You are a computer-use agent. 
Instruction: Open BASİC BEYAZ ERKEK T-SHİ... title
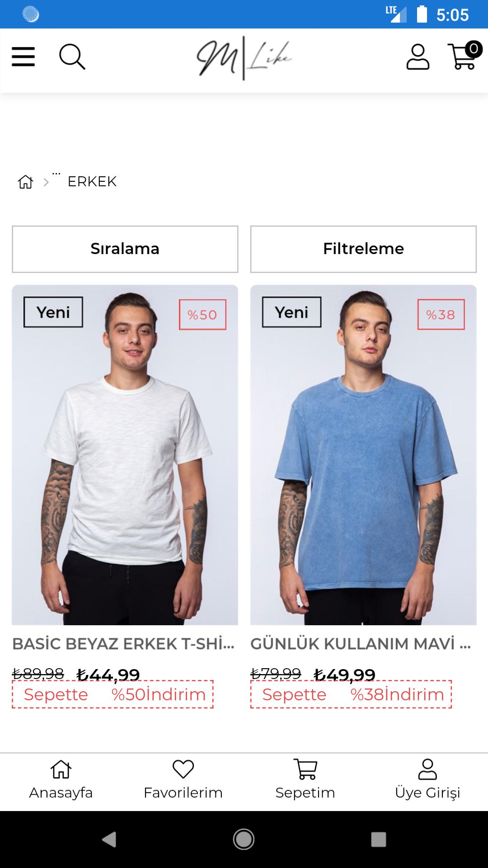pyautogui.click(x=123, y=644)
